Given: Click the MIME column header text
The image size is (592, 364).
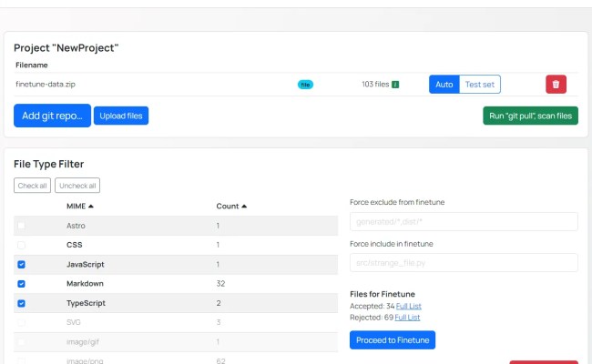Looking at the screenshot, I should tap(76, 206).
